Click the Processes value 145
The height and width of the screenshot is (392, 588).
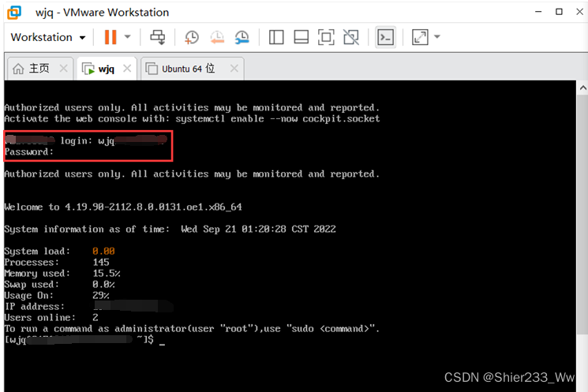coord(101,263)
